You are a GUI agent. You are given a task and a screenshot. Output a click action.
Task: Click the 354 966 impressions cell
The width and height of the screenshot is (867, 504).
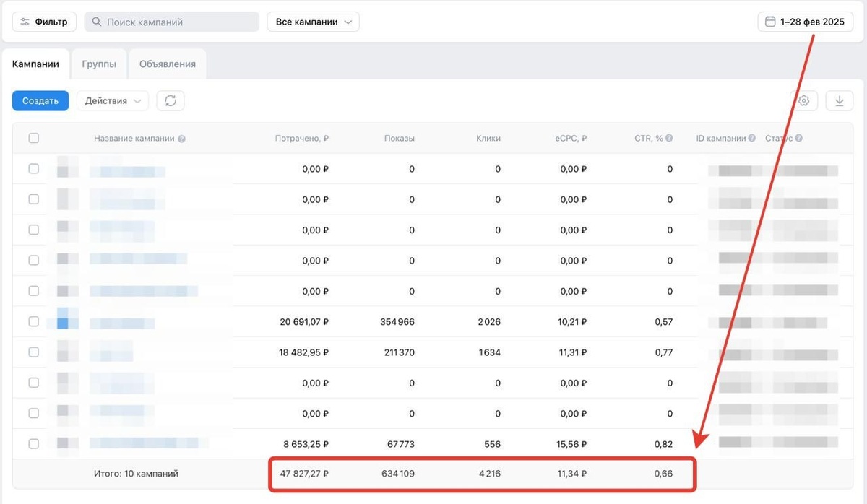pos(397,322)
